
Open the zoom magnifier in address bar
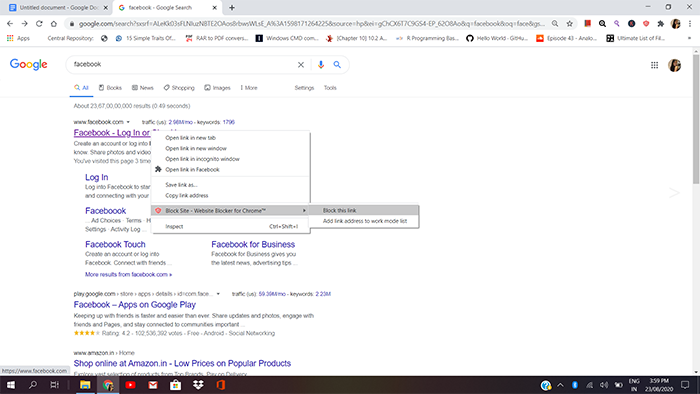click(x=555, y=24)
